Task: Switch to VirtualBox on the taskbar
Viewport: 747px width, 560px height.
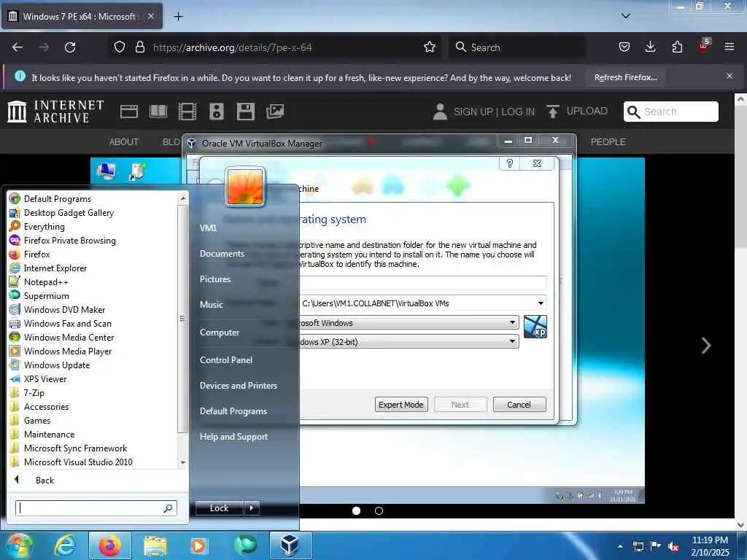Action: click(x=290, y=545)
